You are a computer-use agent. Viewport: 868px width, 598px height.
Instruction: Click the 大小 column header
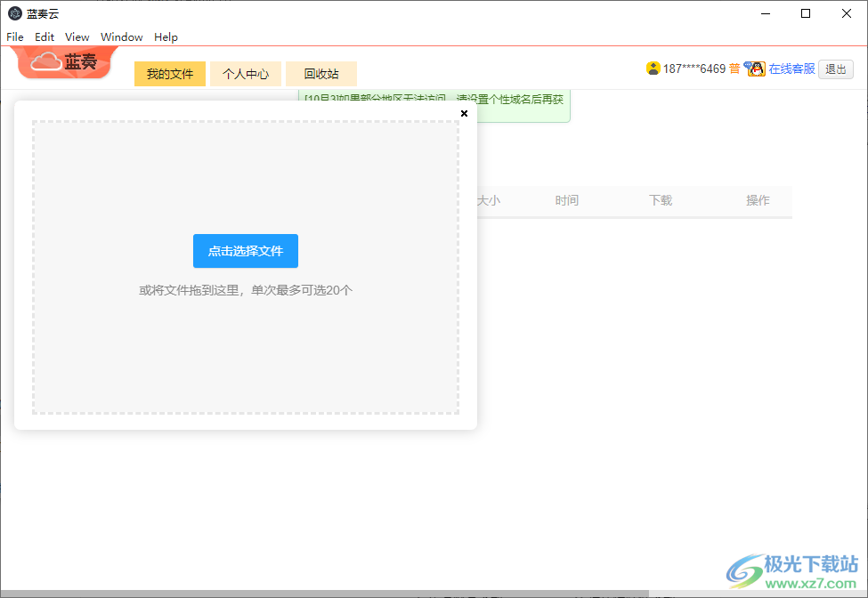[489, 200]
